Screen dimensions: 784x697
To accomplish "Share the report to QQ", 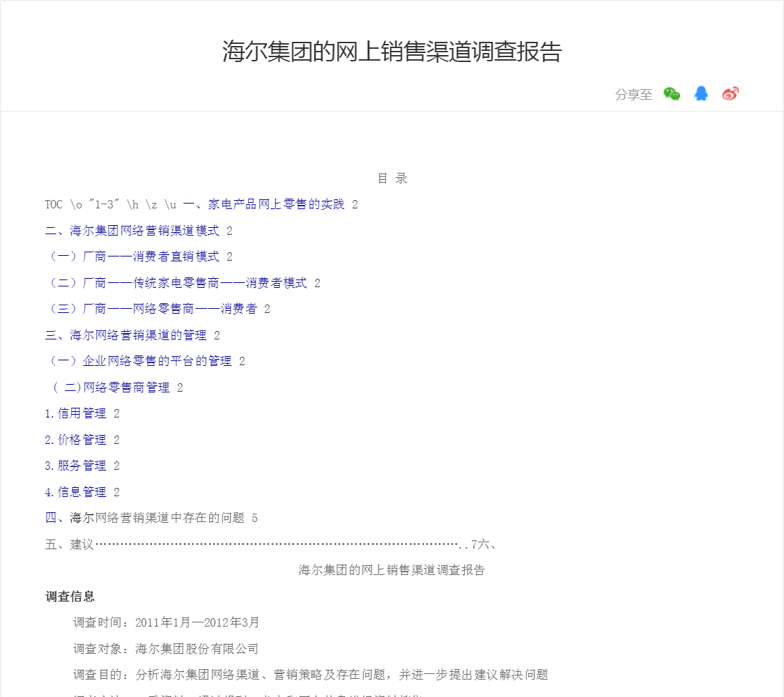I will click(701, 93).
